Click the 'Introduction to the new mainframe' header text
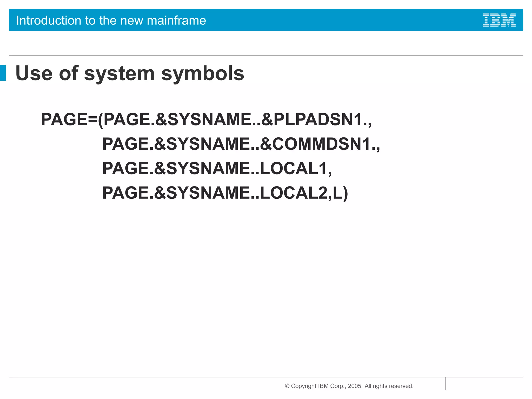 [x=111, y=20]
